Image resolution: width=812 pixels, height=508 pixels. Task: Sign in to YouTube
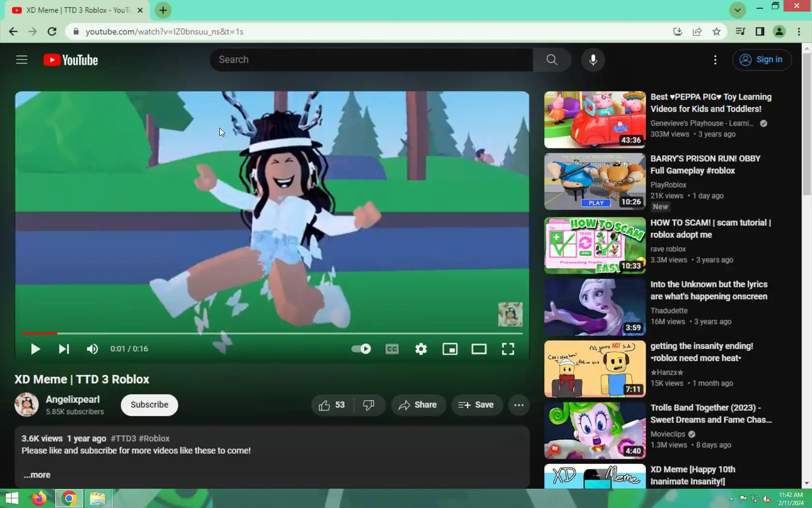point(762,60)
